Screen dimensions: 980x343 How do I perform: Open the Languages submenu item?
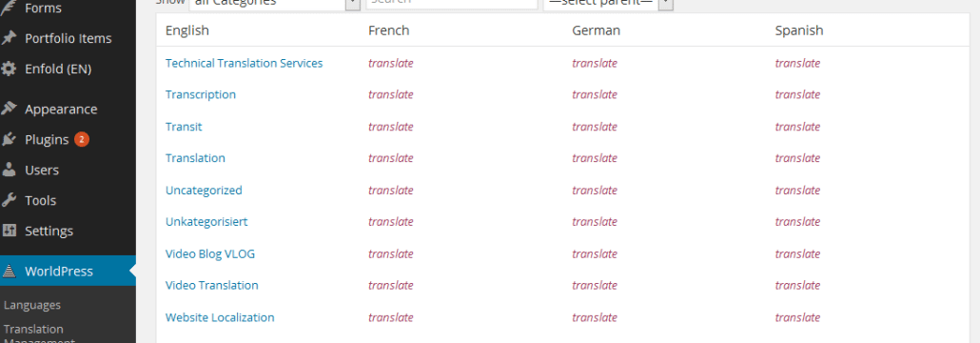pyautogui.click(x=32, y=305)
